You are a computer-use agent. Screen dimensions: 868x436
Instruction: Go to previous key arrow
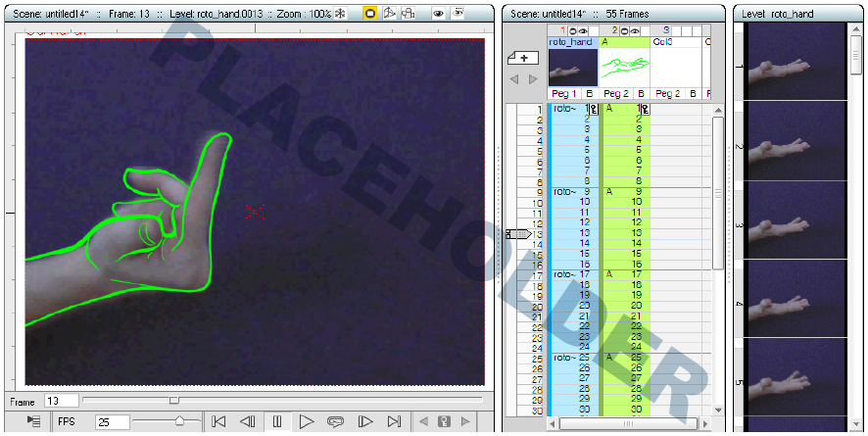[424, 421]
